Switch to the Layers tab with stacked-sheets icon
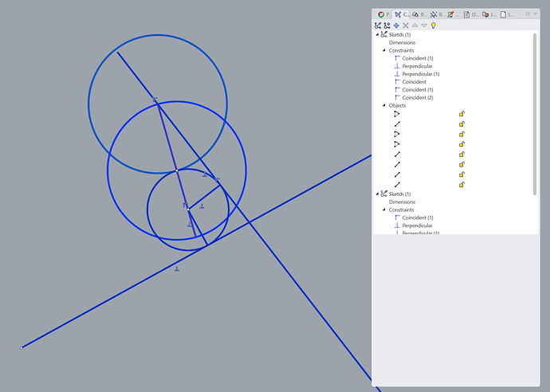Viewport: 550px width, 392px height. click(x=489, y=14)
